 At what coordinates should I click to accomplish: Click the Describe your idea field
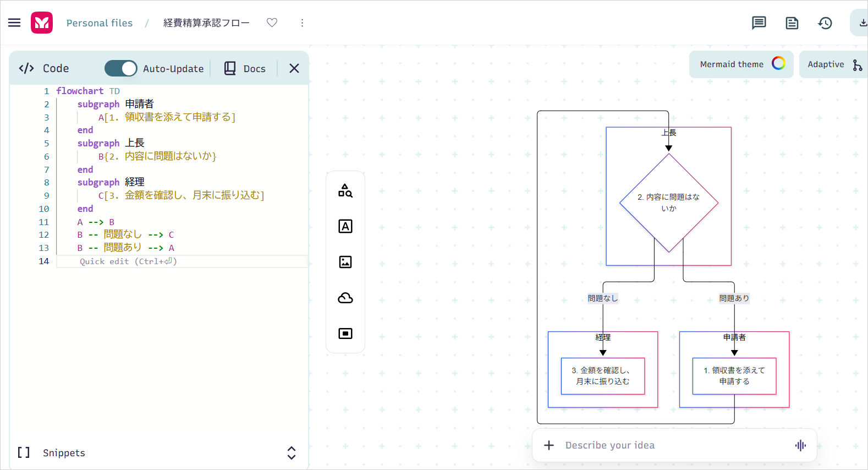point(674,445)
